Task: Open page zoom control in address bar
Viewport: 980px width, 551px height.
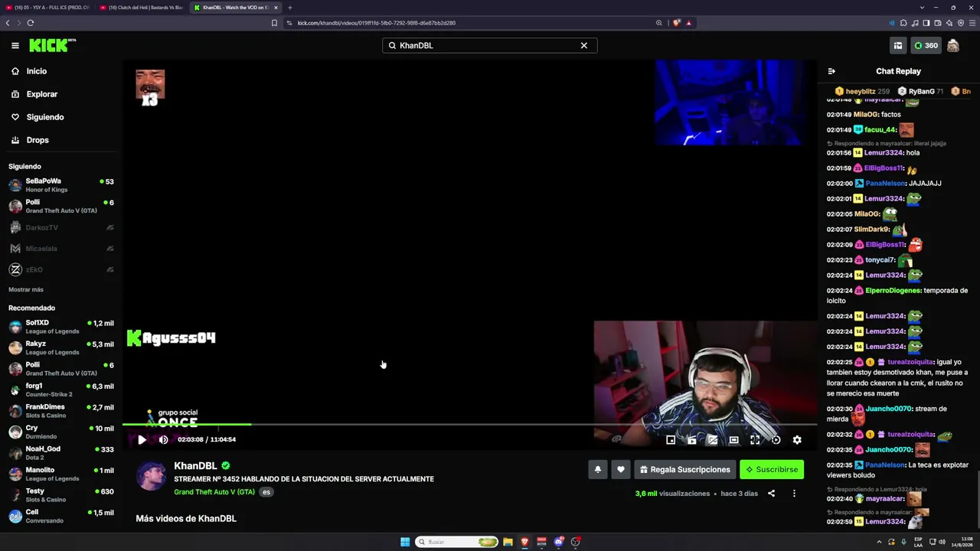Action: [658, 23]
